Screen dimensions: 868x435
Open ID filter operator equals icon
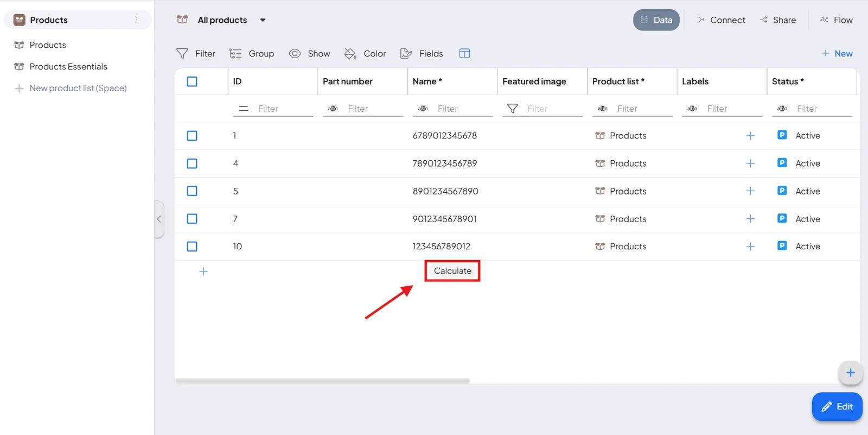coord(244,109)
